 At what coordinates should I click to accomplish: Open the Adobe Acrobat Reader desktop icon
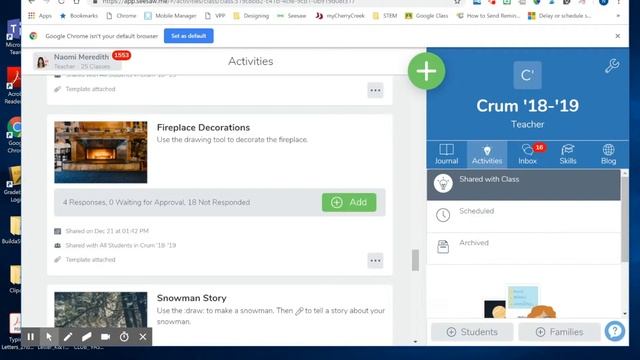pyautogui.click(x=13, y=86)
